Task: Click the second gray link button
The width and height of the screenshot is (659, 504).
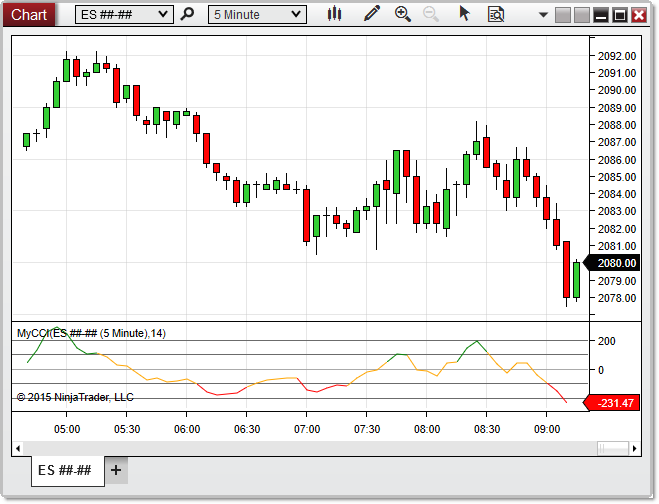Action: click(x=581, y=14)
